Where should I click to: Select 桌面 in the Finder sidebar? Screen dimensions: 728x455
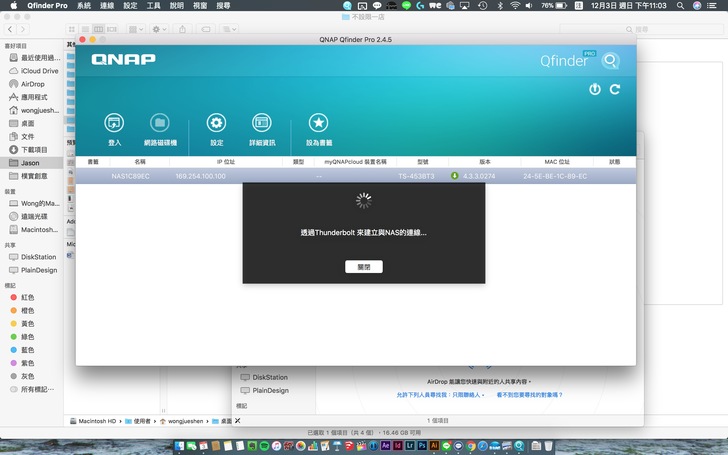pos(22,124)
